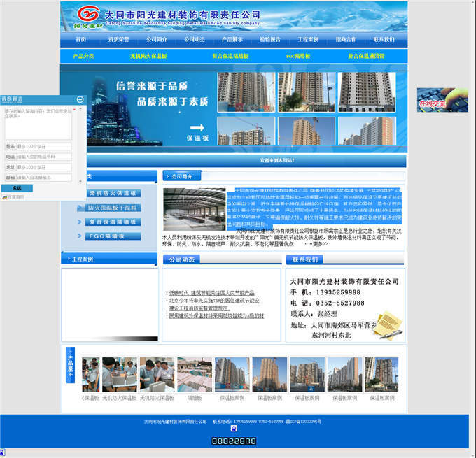The image size is (476, 458).
Task: Select 检验报告 in the top navigation
Action: (x=270, y=39)
